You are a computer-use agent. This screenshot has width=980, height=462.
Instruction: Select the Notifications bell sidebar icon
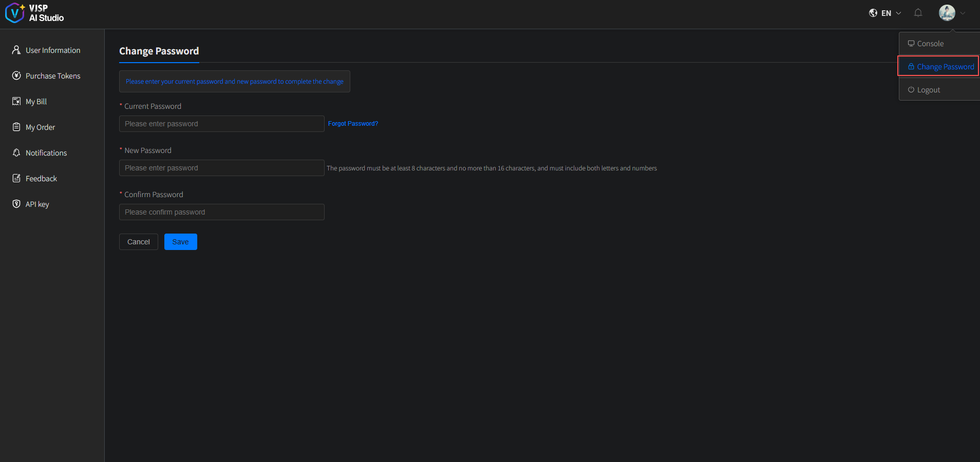click(16, 152)
